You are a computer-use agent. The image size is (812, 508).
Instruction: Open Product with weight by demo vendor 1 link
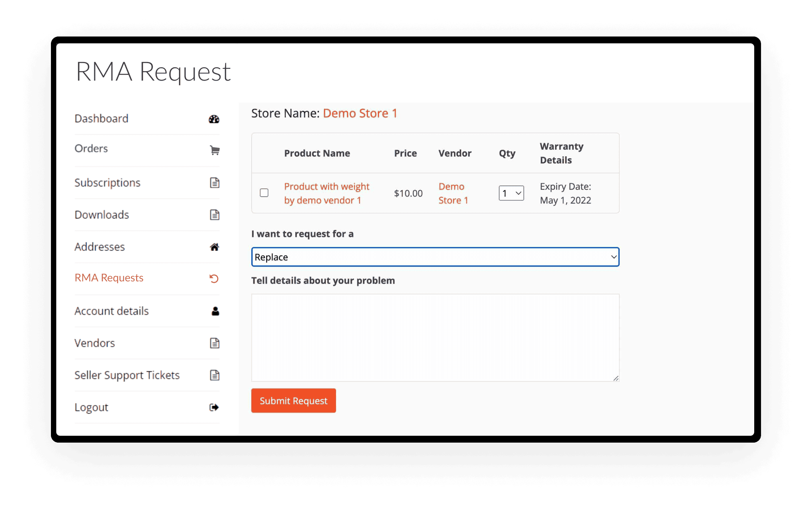click(x=326, y=193)
